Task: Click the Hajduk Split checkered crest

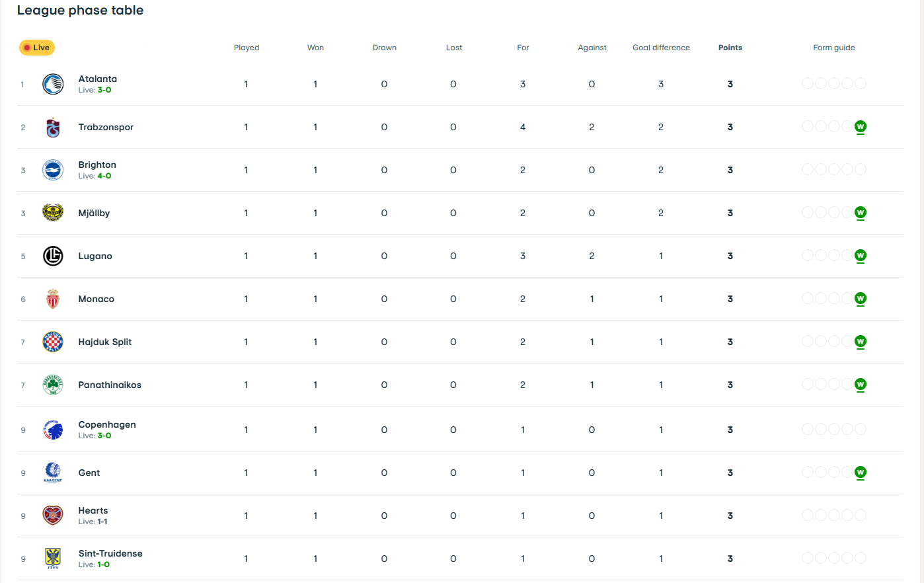Action: (53, 342)
